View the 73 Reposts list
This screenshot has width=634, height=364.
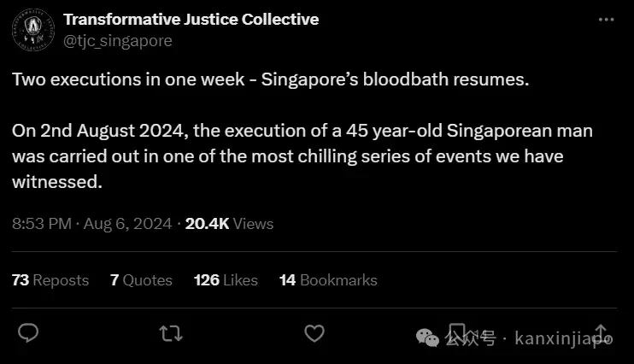[x=50, y=280]
